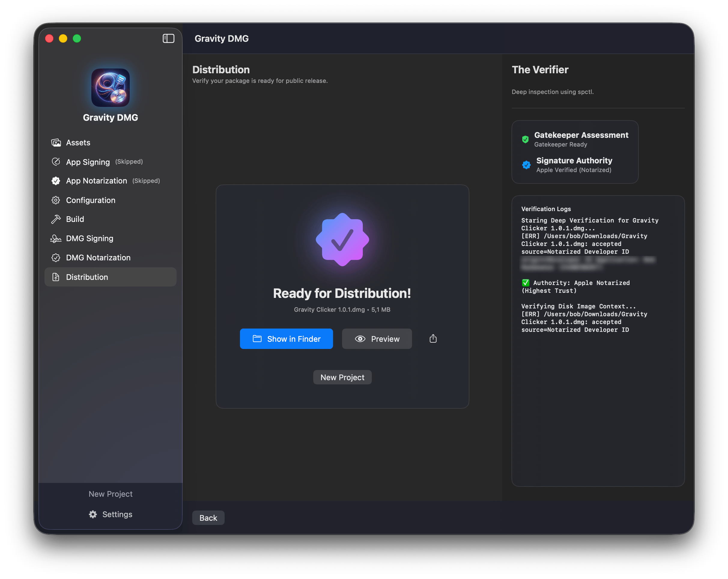This screenshot has width=728, height=579.
Task: Open Settings at the sidebar bottom
Action: coord(111,514)
